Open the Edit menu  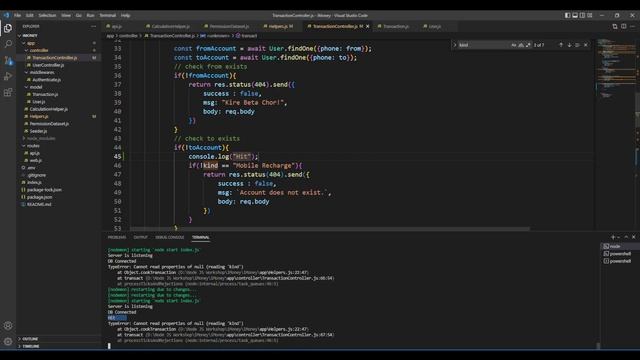[29, 16]
